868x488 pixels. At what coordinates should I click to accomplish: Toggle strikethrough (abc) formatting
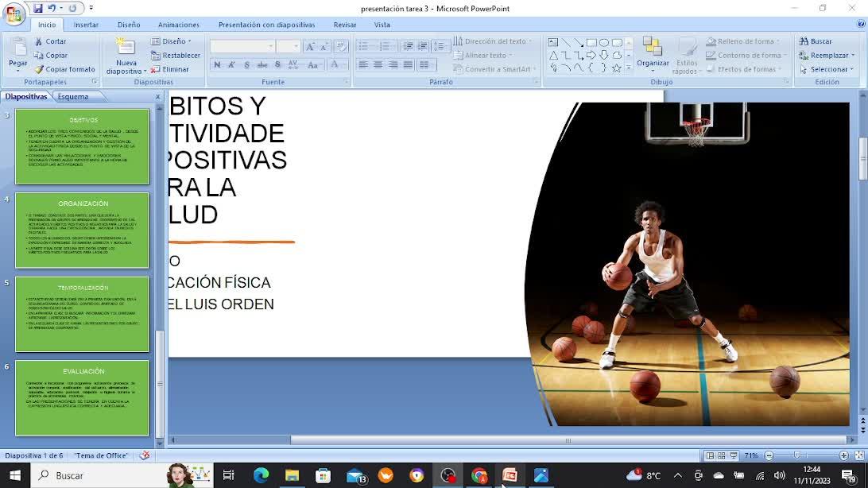pos(262,65)
